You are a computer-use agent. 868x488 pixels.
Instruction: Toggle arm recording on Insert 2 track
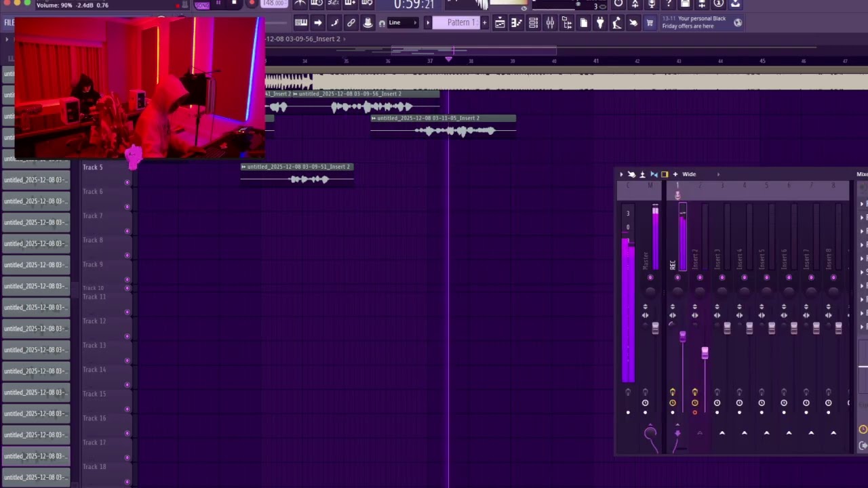694,412
